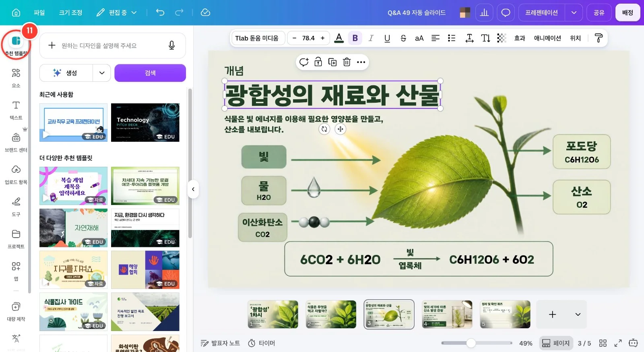Viewport: 644px width, 352px height.
Task: Duplicate selected element icon
Action: tap(332, 62)
